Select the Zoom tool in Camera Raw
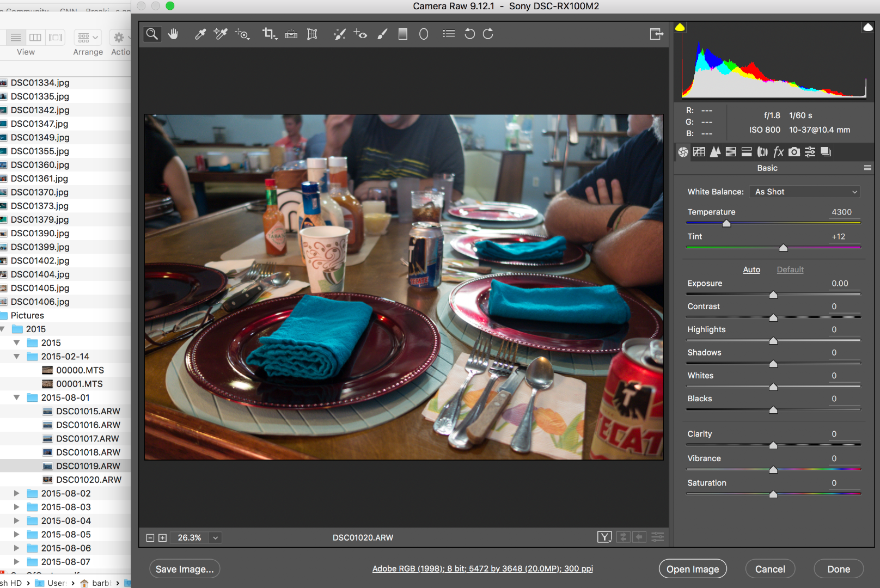The width and height of the screenshot is (880, 588). click(152, 34)
